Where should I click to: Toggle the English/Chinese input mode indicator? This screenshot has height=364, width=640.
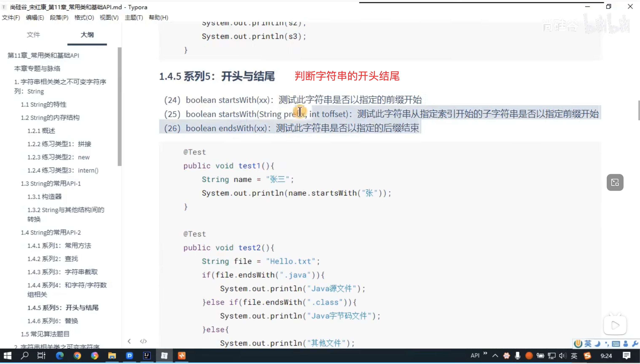click(574, 356)
